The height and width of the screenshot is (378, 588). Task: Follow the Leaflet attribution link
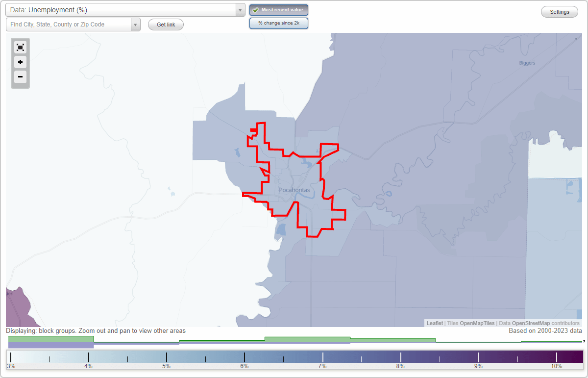click(435, 323)
